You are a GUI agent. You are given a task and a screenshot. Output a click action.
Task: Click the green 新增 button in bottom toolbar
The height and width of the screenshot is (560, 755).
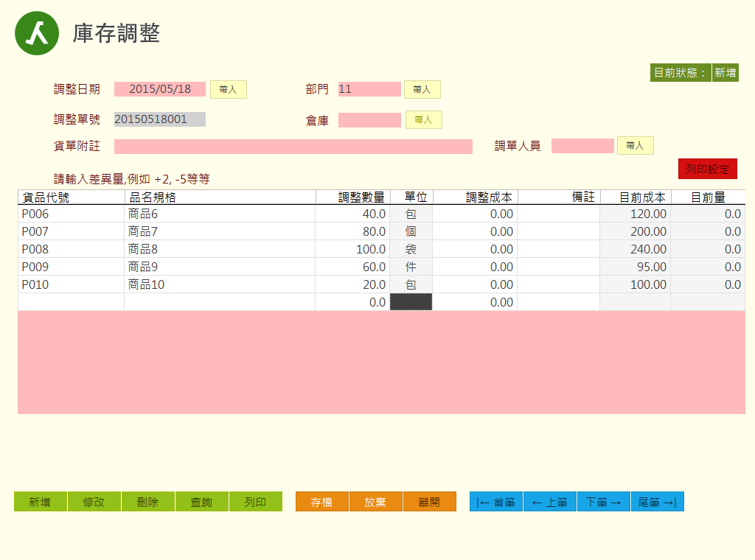pos(41,502)
